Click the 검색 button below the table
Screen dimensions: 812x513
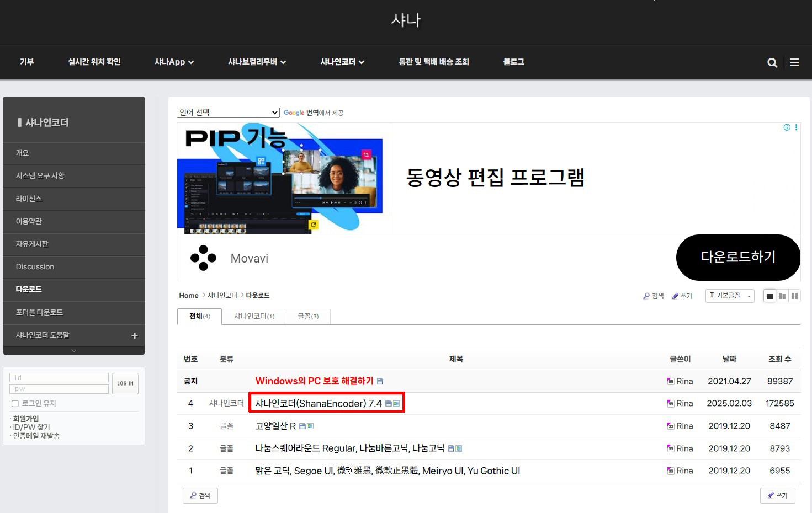tap(200, 495)
